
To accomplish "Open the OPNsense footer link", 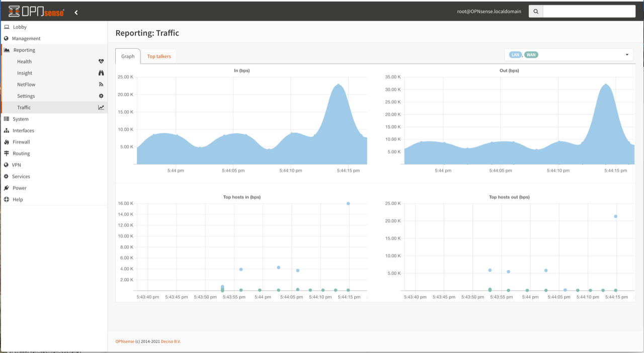I will coord(125,341).
